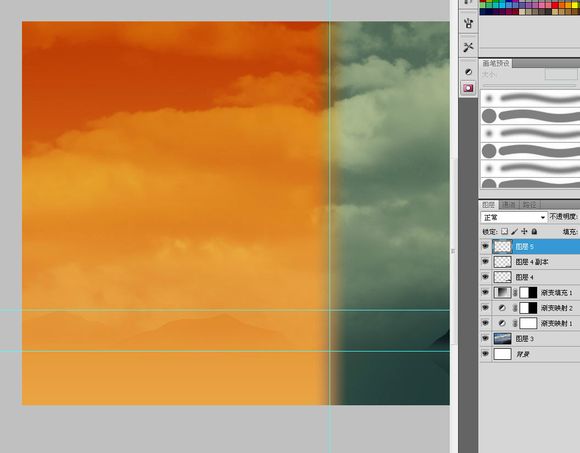Click the lock image pixels brush icon
Image resolution: width=580 pixels, height=453 pixels.
coord(515,231)
